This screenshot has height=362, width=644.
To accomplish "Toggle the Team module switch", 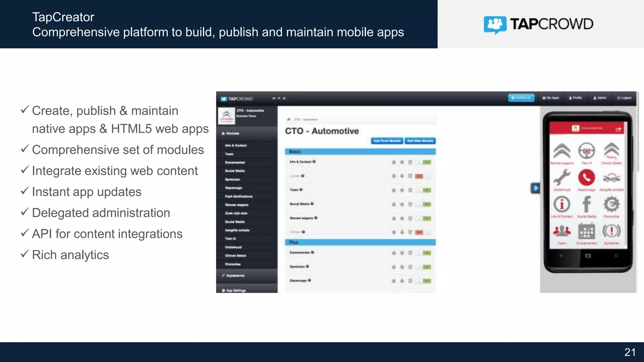I will pyautogui.click(x=423, y=190).
